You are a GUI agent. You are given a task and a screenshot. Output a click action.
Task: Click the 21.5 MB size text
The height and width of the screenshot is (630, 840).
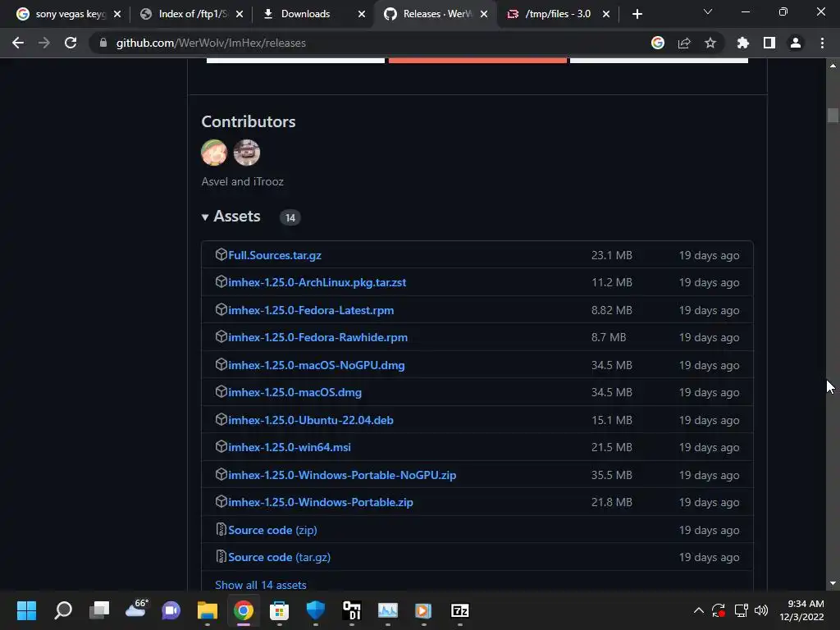coord(612,447)
